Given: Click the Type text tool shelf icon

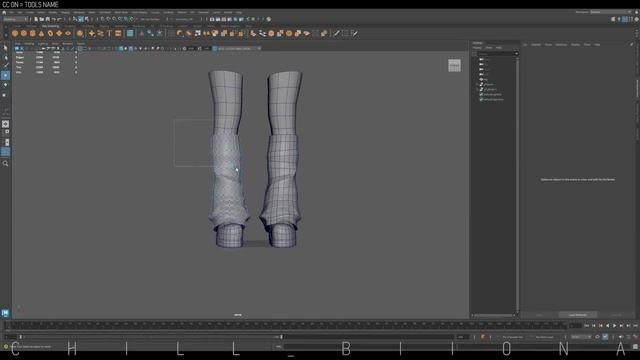Looking at the screenshot, I should (x=109, y=33).
